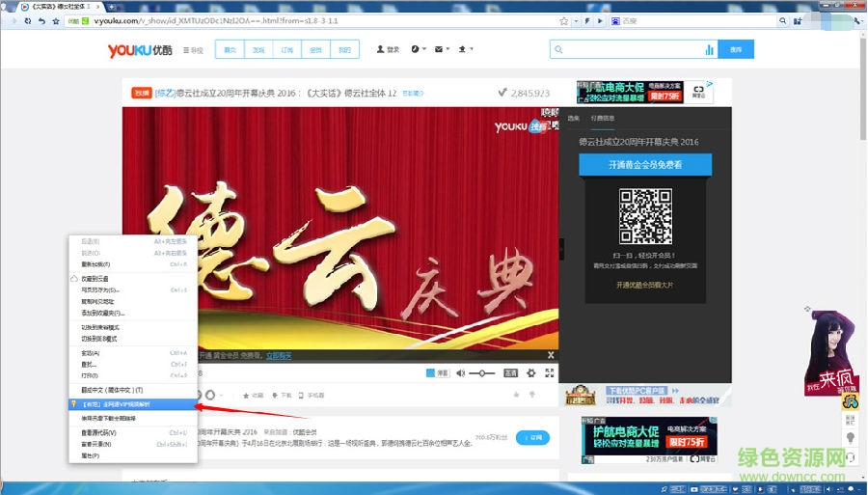Screen dimensions: 868x495
Task: Expand the messages envelope dropdown
Action: tap(442, 49)
